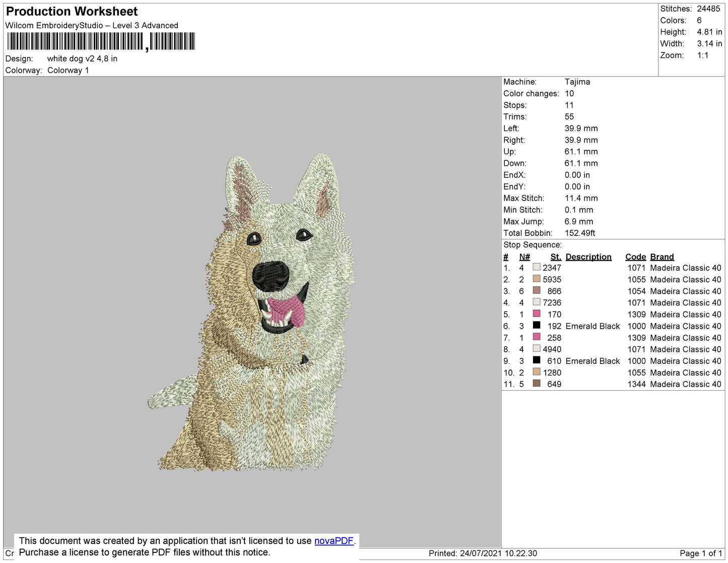Click the 'Colorway 1' value
Image resolution: width=728 pixels, height=563 pixels.
click(x=68, y=70)
